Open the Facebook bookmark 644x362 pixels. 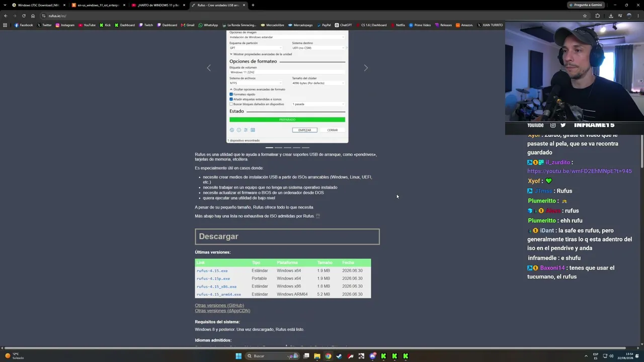[x=24, y=25]
